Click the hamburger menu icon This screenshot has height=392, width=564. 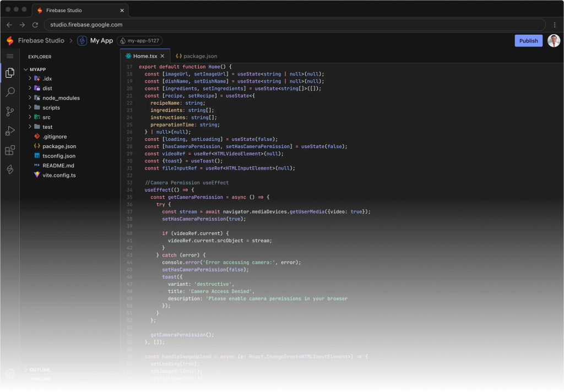click(10, 56)
